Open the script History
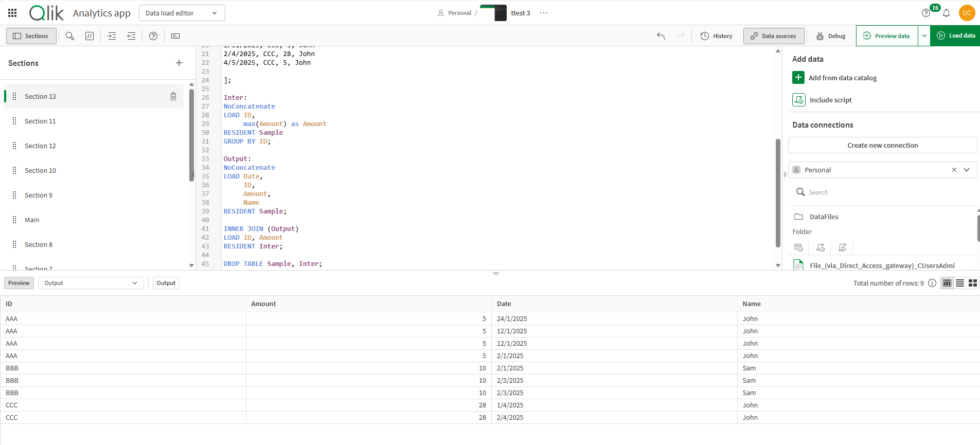The width and height of the screenshot is (980, 445). (717, 36)
